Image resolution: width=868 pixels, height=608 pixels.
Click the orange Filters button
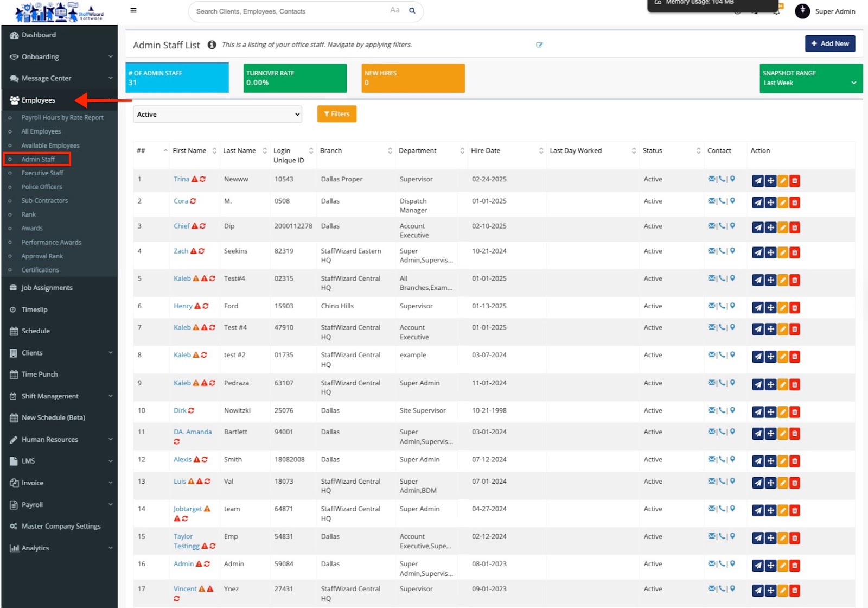coord(336,114)
